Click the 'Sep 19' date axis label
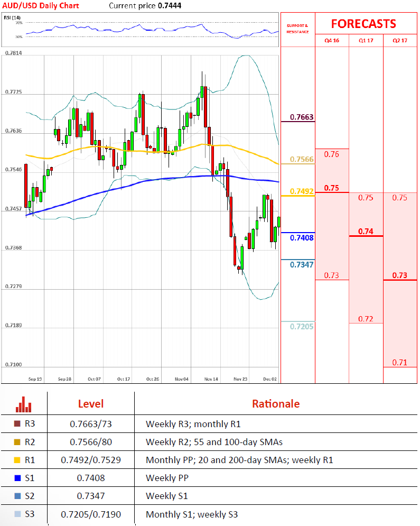420x526 pixels. (35, 379)
